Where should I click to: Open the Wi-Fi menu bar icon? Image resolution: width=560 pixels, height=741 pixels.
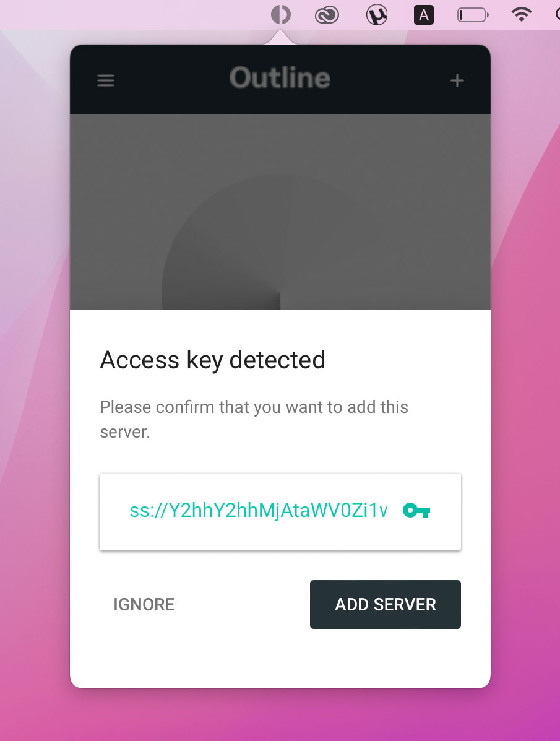522,15
